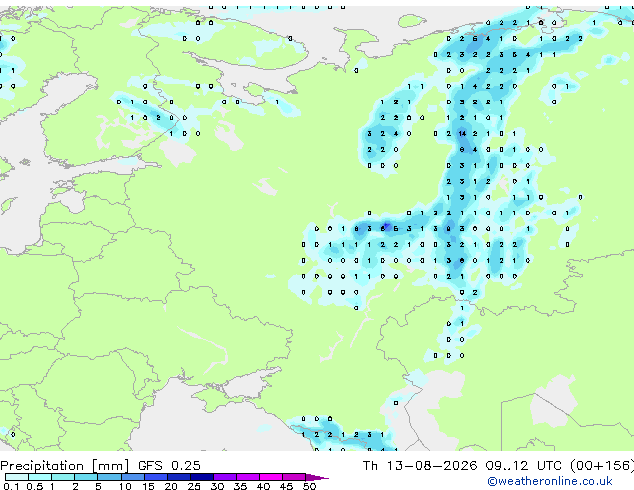Screen dimensions: 634x490
Task: Click legend swatch between 30 and 35
Action: 225,477
